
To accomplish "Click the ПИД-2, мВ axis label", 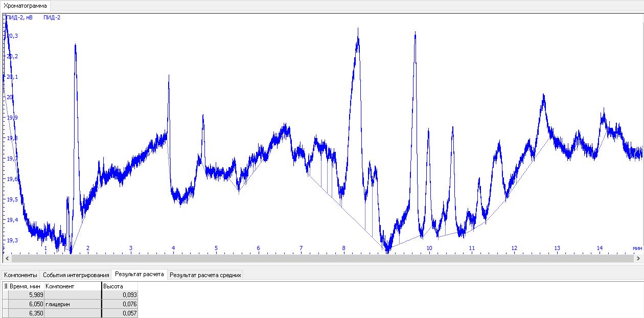I will tap(19, 17).
